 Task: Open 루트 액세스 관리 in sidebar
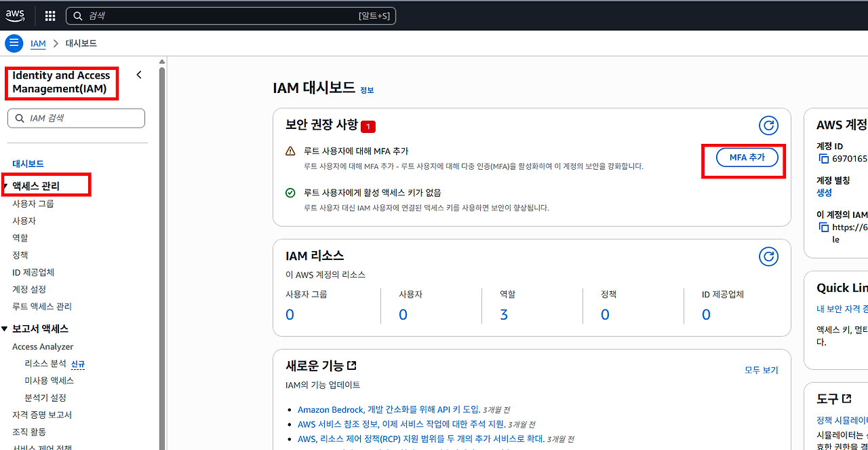(x=42, y=306)
